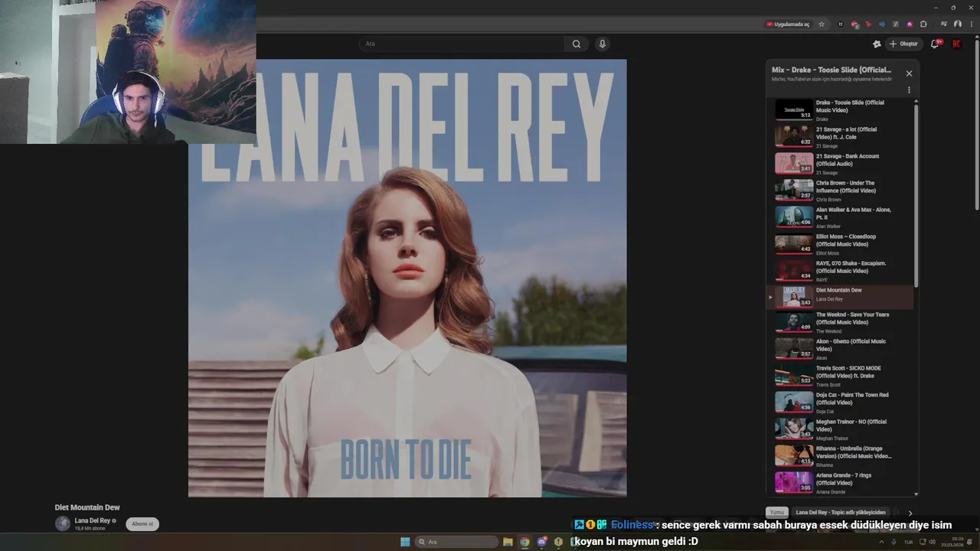Open the Mix playlist three-dot options
Screen dimensions: 980x551
pos(909,90)
